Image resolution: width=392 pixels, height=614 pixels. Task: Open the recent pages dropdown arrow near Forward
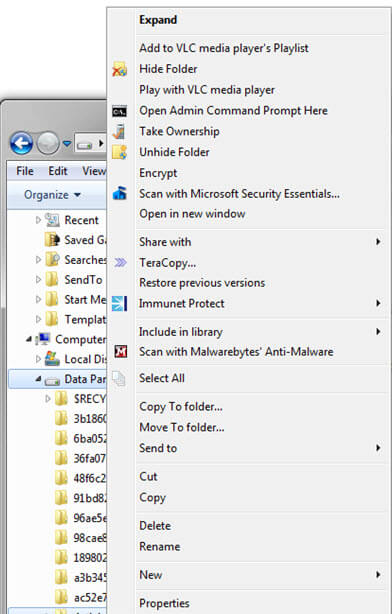[x=67, y=144]
